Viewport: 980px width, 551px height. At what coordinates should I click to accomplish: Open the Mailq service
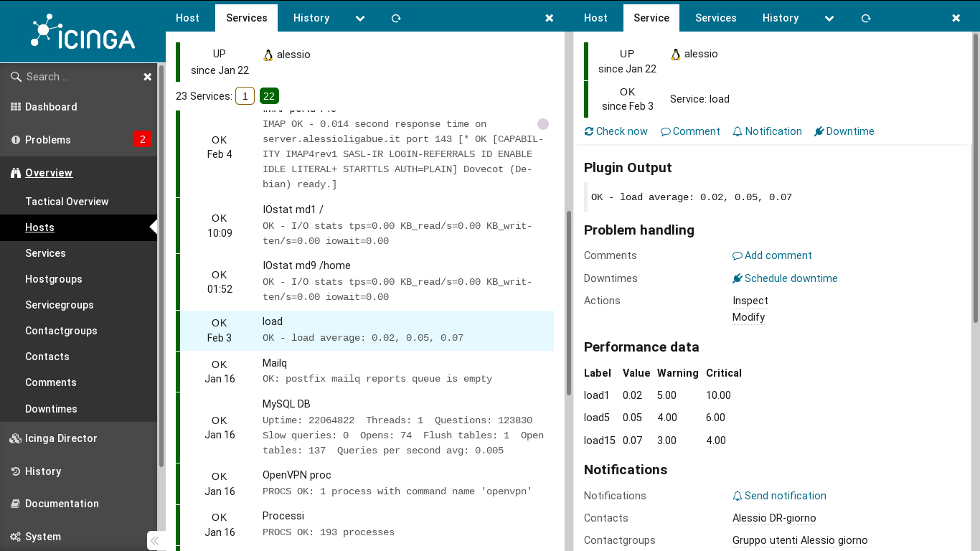(275, 363)
